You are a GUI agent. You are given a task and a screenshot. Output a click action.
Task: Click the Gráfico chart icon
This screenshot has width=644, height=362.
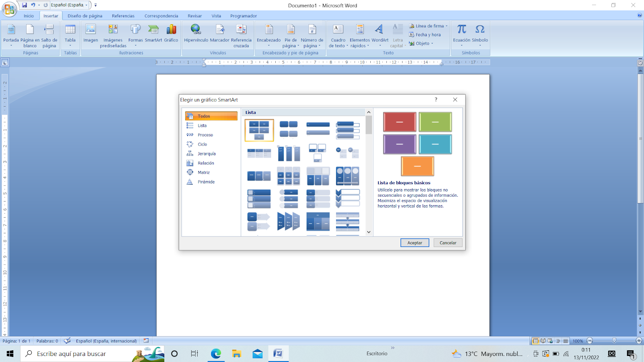click(171, 30)
